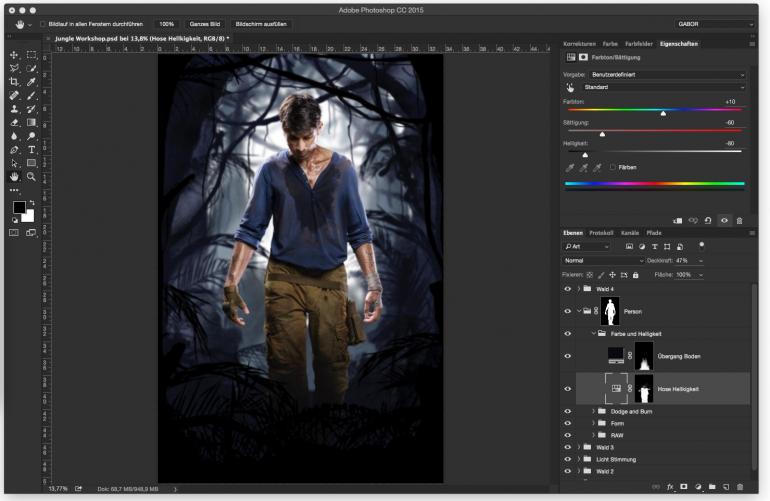Change the screen mode
Screen dimensions: 770x501
click(31, 232)
